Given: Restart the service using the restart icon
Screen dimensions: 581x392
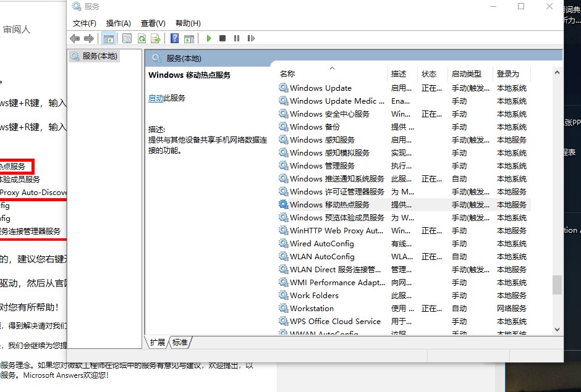Looking at the screenshot, I should click(x=251, y=38).
